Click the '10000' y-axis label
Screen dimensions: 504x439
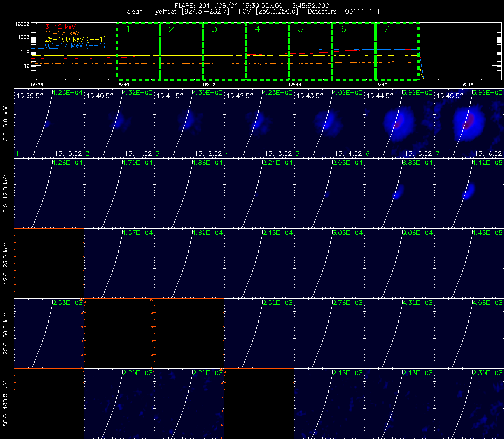[22, 24]
